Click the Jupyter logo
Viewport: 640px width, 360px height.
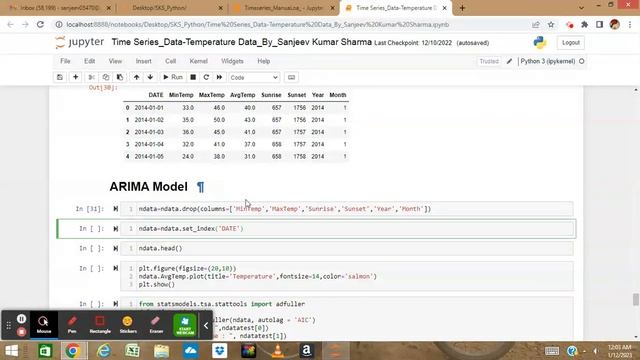(80, 42)
